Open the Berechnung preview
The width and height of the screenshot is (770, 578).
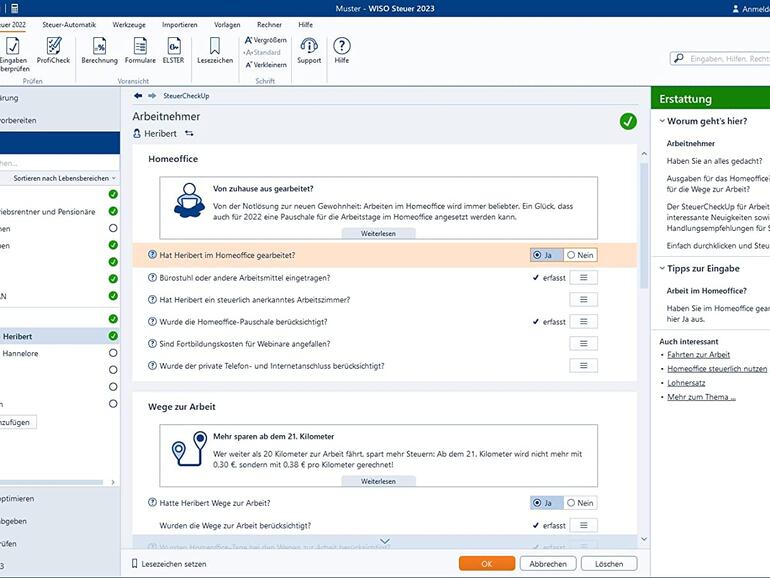coord(99,51)
